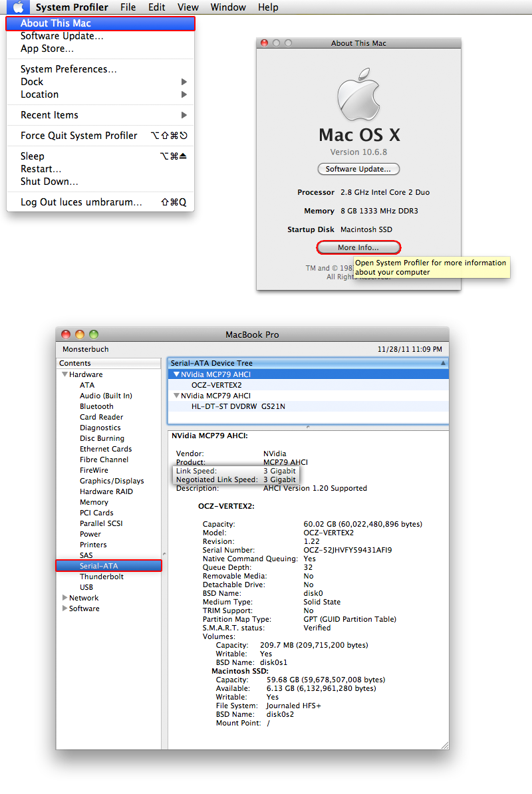The height and width of the screenshot is (794, 532).
Task: Close the About This Mac window
Action: pyautogui.click(x=264, y=43)
